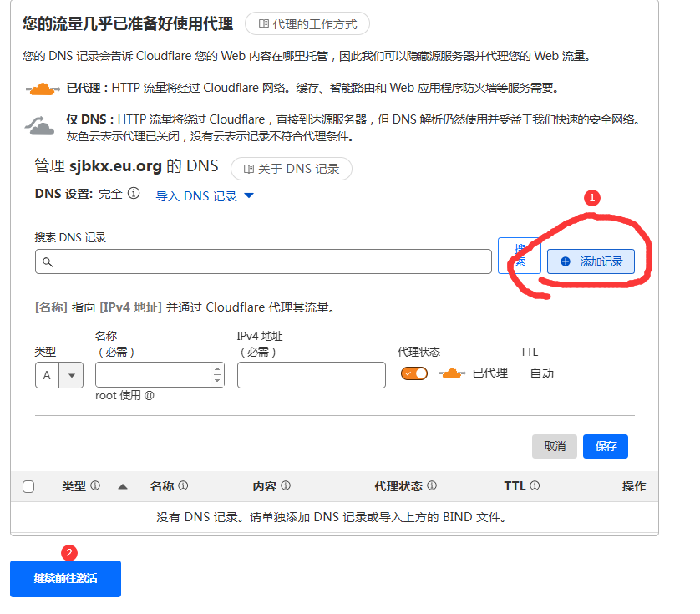Click the info icon beside 代理状态 column header
700x614 pixels.
(432, 485)
